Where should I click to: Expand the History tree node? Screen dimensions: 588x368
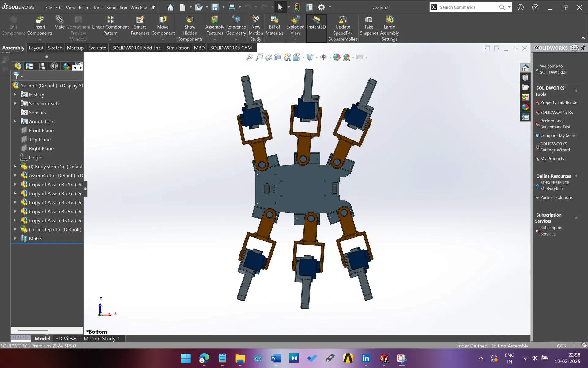[15, 94]
